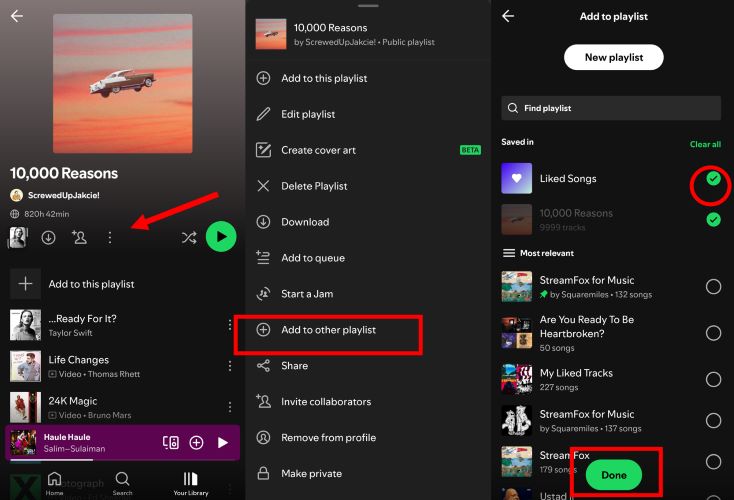Open the ScrewedUpJakcie! profile link

55,195
